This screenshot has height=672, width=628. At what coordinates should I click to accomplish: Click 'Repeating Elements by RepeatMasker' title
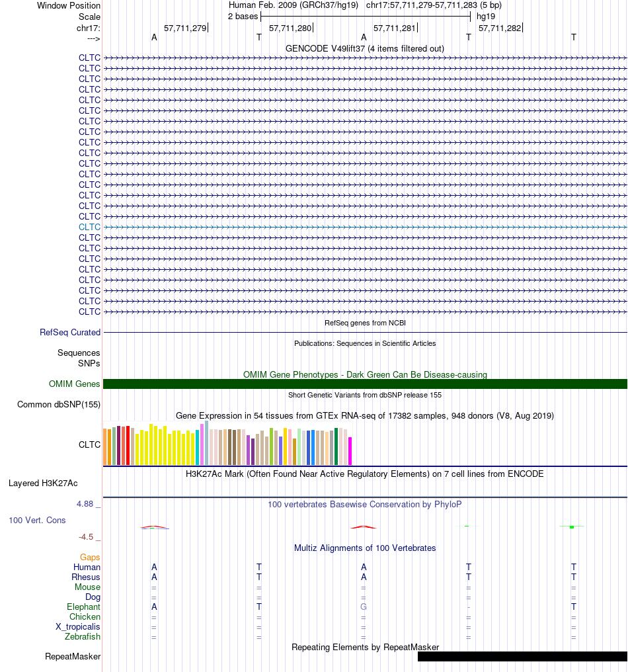(x=365, y=647)
